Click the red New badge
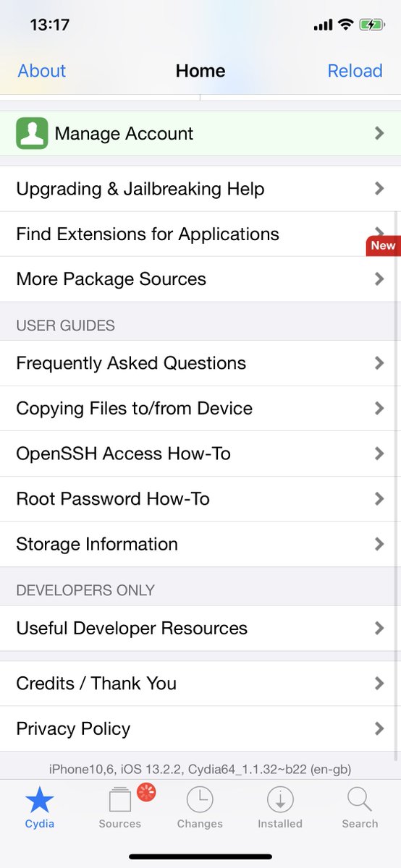 coord(383,245)
